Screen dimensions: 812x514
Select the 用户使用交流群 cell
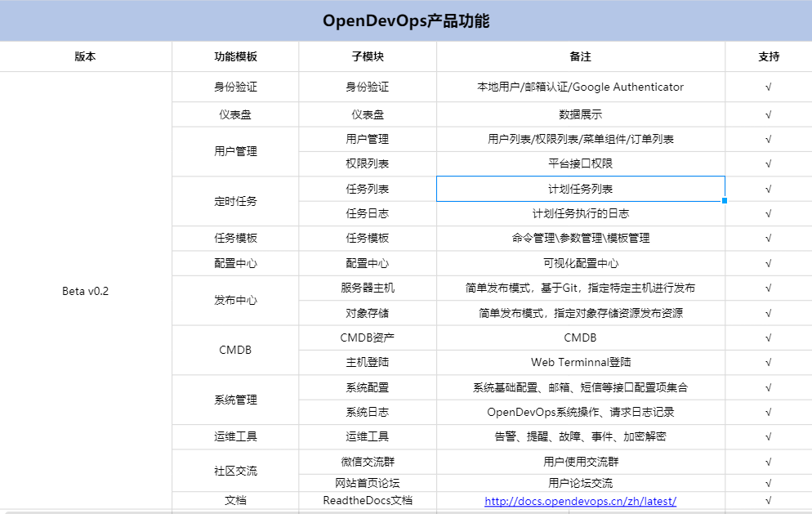tap(581, 462)
